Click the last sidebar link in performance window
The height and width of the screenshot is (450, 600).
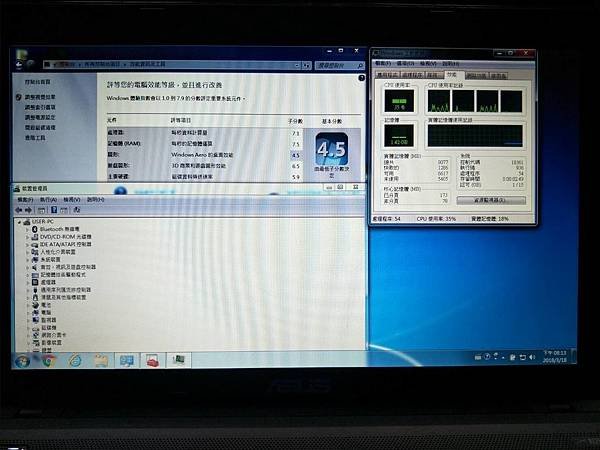click(35, 138)
